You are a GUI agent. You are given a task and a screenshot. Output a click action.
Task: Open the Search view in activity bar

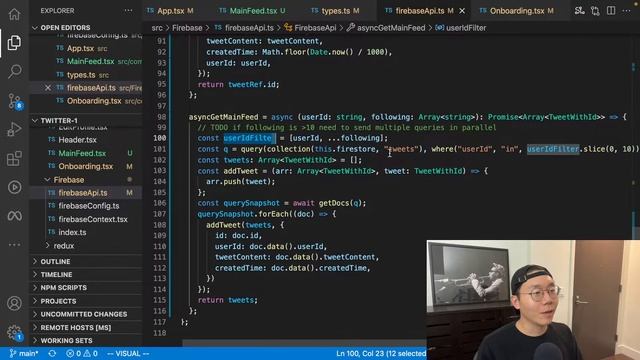point(14,71)
